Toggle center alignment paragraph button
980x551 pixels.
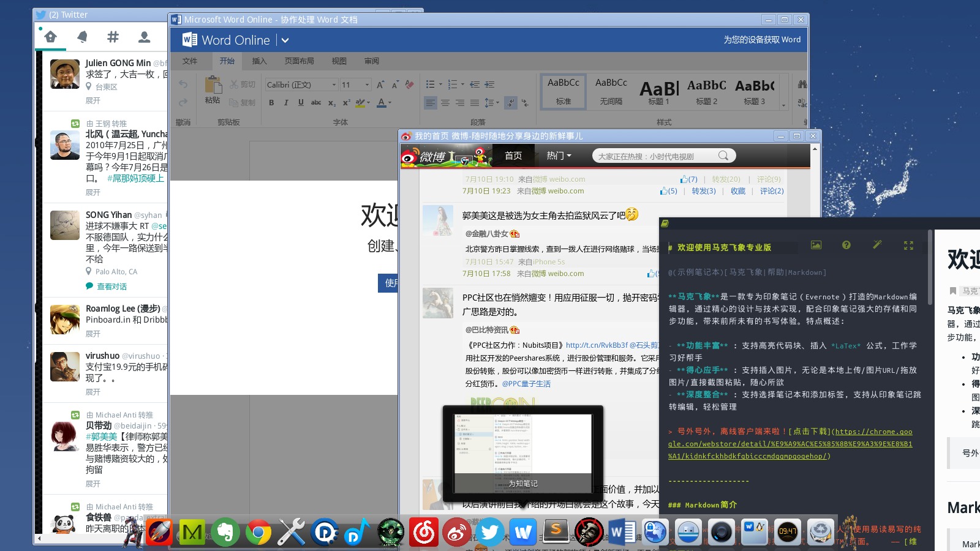click(445, 103)
